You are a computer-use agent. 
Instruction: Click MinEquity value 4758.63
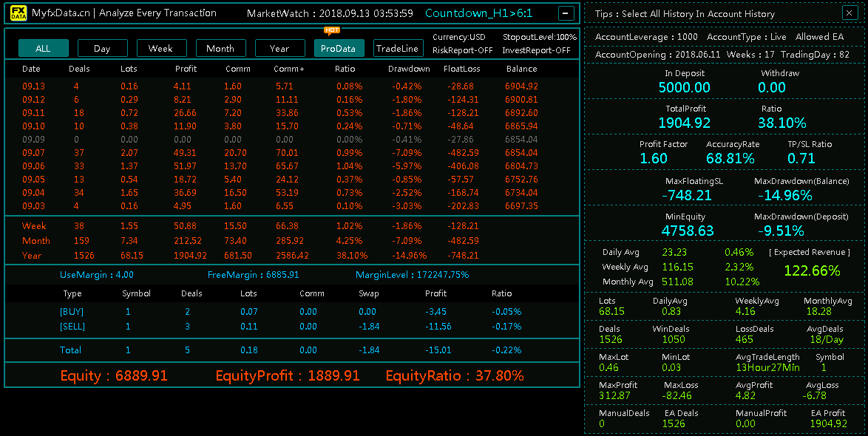[688, 231]
